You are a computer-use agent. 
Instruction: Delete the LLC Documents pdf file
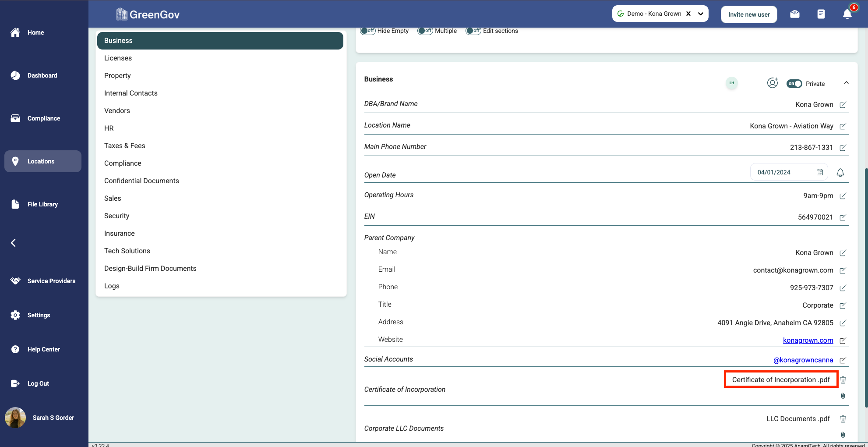click(843, 419)
